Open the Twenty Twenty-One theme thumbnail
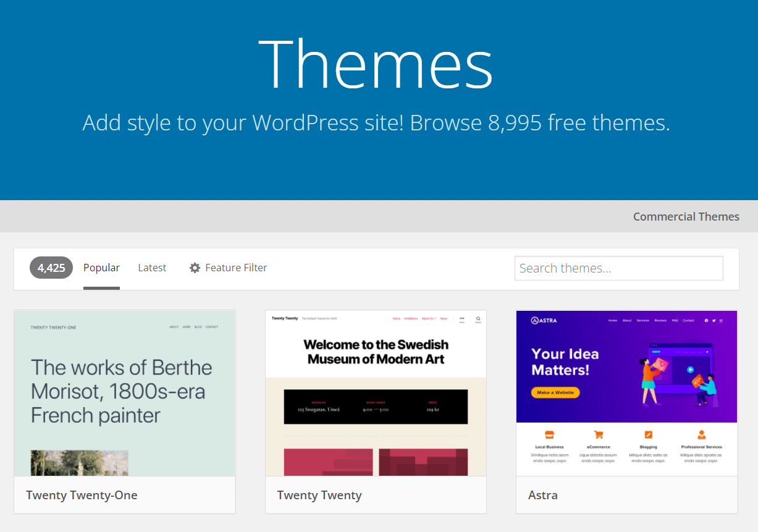The width and height of the screenshot is (758, 532). click(x=124, y=394)
